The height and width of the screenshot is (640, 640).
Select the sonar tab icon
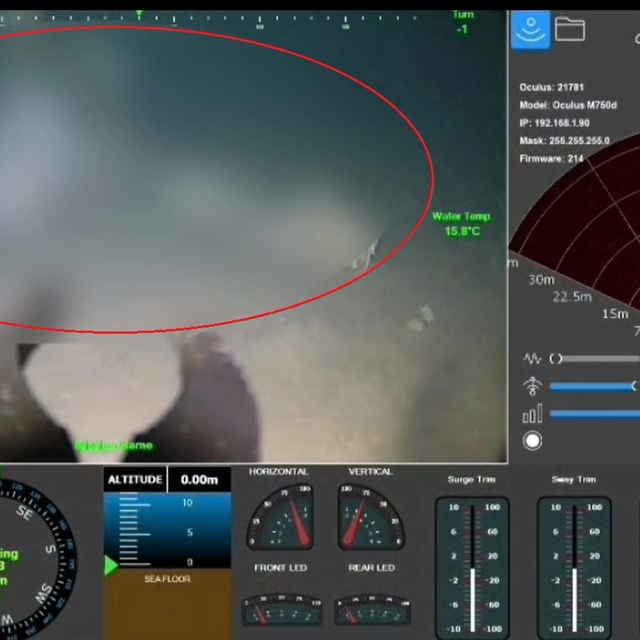[531, 30]
